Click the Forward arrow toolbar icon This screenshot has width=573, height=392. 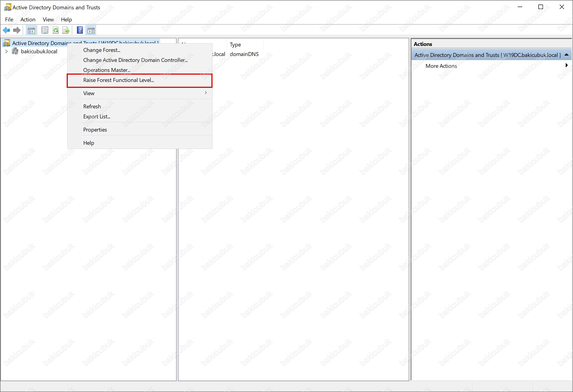coord(17,30)
